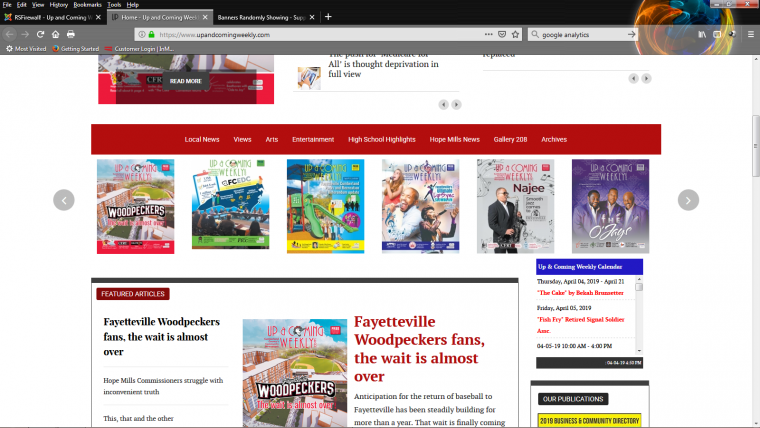
Task: Submit the search with the arrow icon
Action: [x=631, y=34]
